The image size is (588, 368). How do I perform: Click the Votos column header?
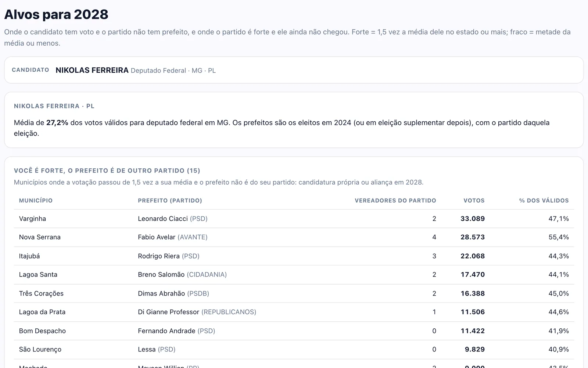tap(474, 200)
